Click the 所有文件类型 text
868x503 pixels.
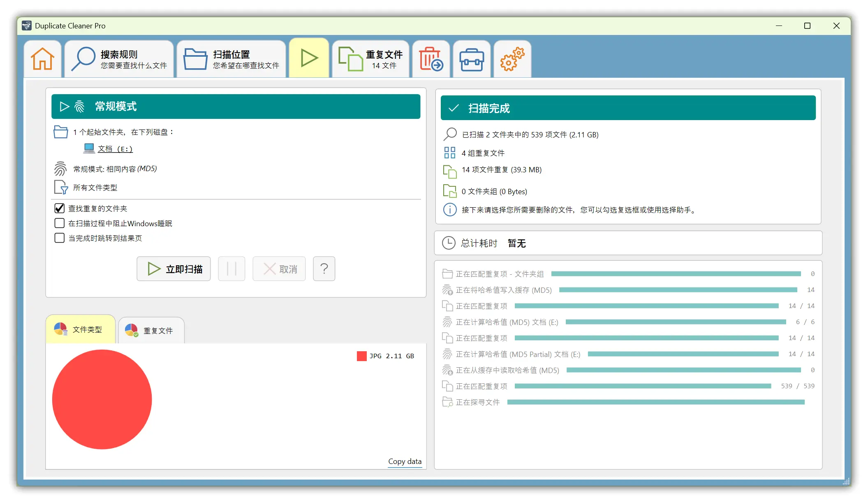[x=95, y=188]
